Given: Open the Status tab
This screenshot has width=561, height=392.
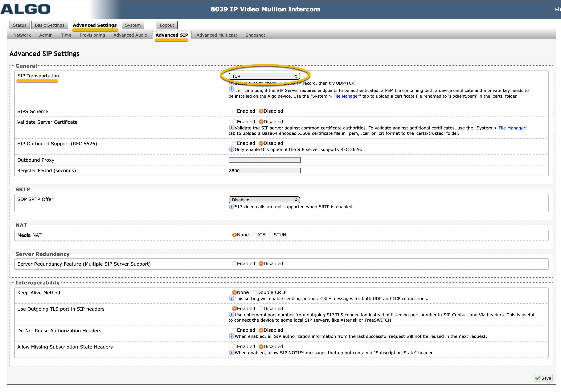Looking at the screenshot, I should [20, 25].
